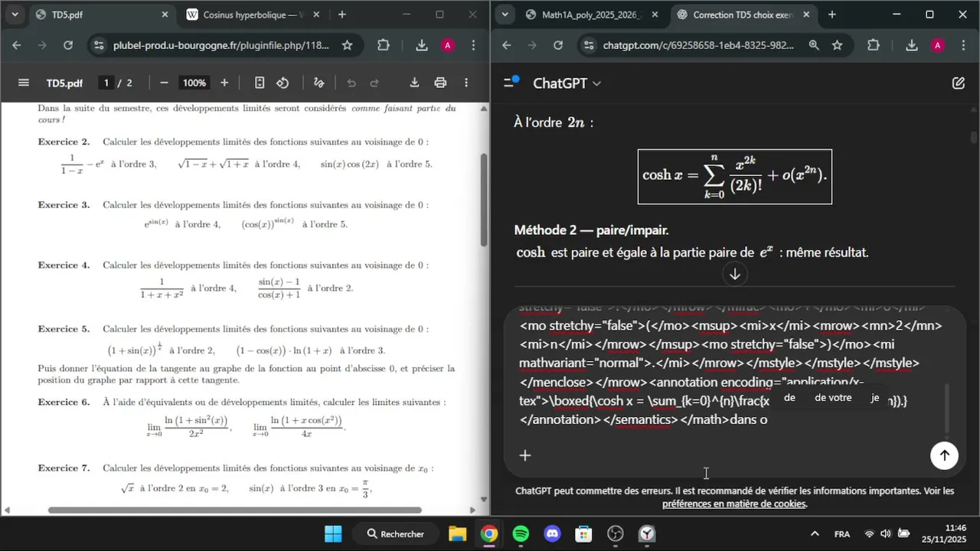
Task: Choose the 'de' autocomplete suggestion
Action: click(x=789, y=397)
